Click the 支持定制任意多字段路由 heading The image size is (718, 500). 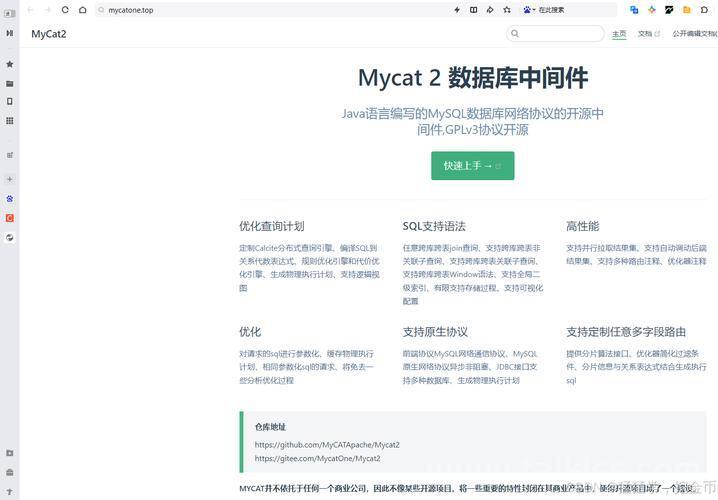pyautogui.click(x=626, y=332)
